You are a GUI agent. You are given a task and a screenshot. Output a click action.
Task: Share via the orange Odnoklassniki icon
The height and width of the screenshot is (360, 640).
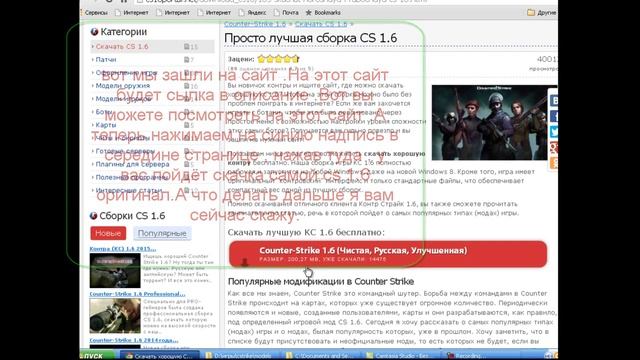[x=553, y=163]
